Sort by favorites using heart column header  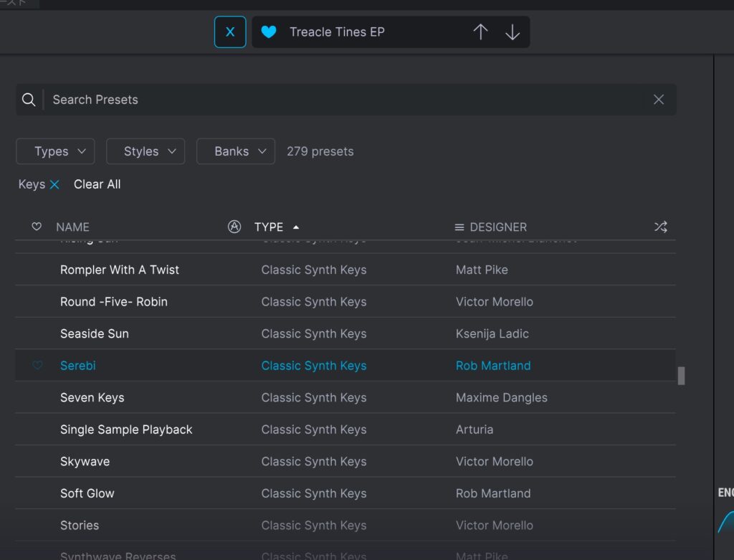click(37, 227)
